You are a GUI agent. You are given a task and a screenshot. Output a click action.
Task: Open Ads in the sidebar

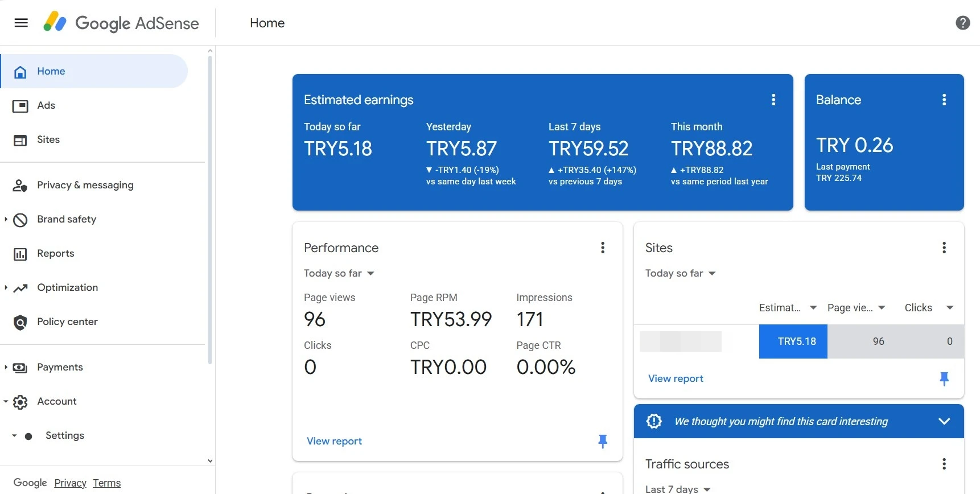[x=46, y=105]
